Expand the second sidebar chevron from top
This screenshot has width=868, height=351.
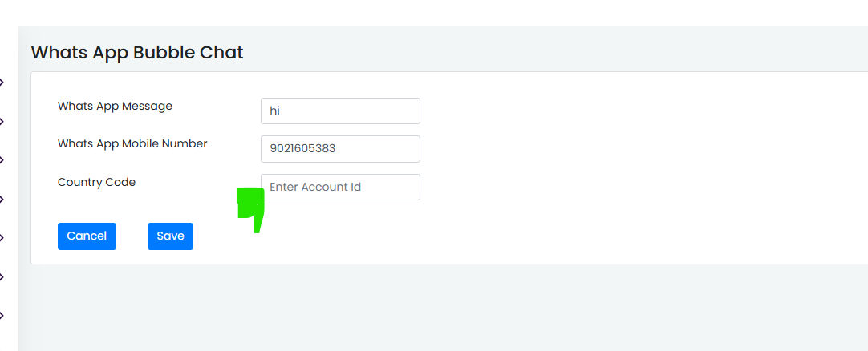coord(2,121)
